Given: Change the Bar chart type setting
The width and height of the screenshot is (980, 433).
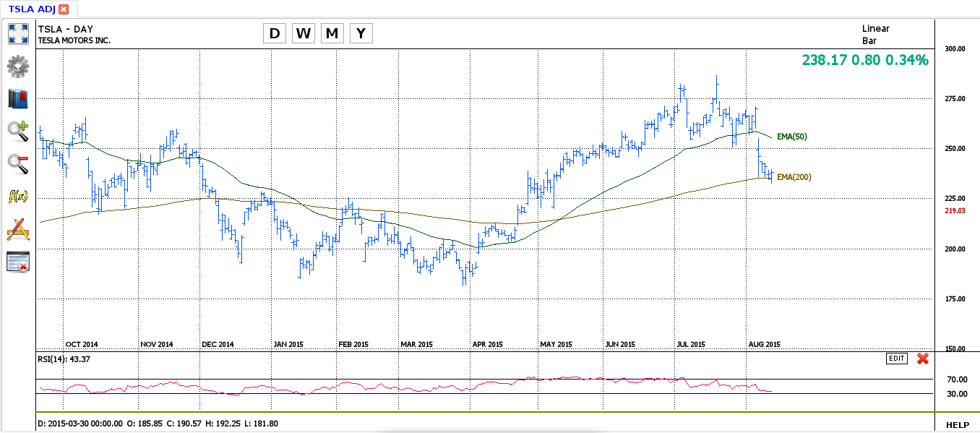Looking at the screenshot, I should [869, 41].
